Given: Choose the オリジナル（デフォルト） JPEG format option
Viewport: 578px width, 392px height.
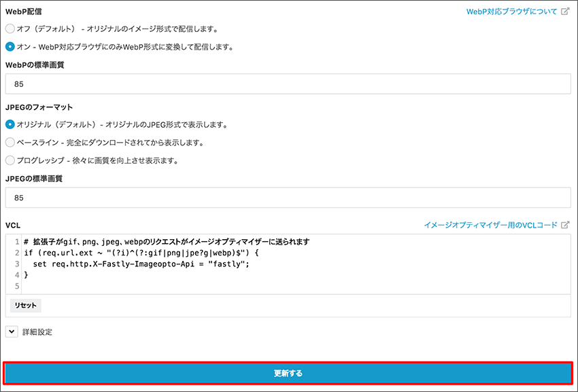Looking at the screenshot, I should tap(10, 124).
